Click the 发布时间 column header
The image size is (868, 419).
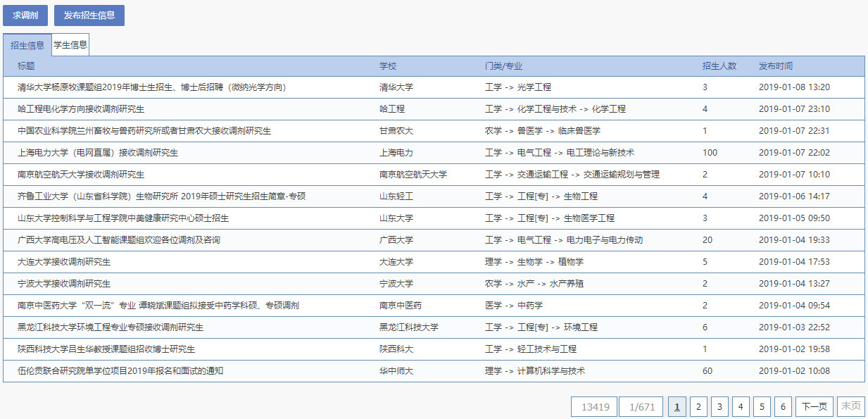click(776, 66)
